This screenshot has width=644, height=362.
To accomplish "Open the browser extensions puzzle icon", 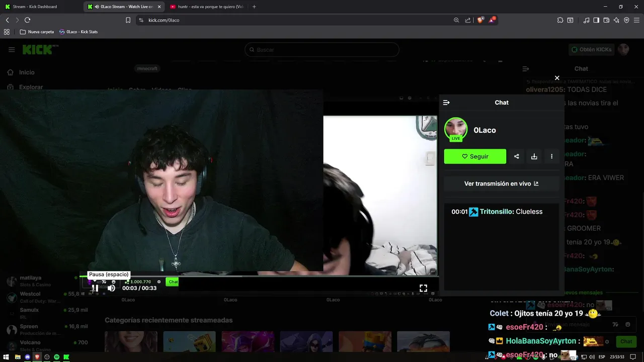I will click(x=560, y=20).
